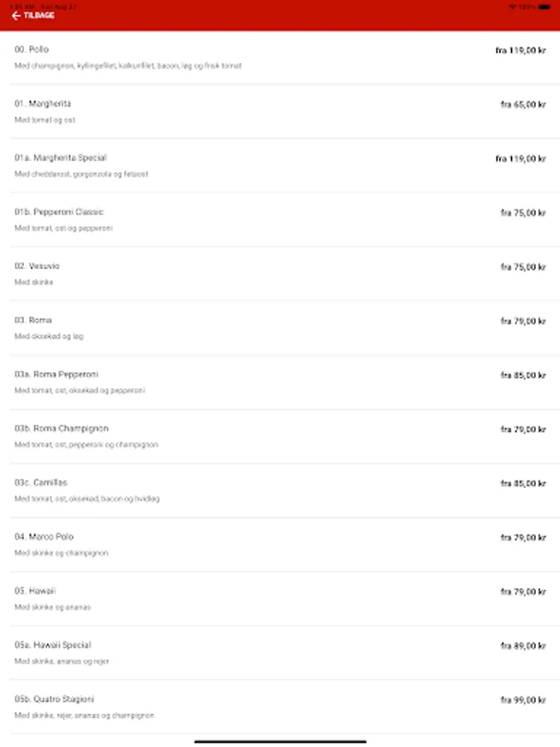Image resolution: width=560 pixels, height=747 pixels.
Task: Check the battery icon in status bar
Action: (x=544, y=7)
